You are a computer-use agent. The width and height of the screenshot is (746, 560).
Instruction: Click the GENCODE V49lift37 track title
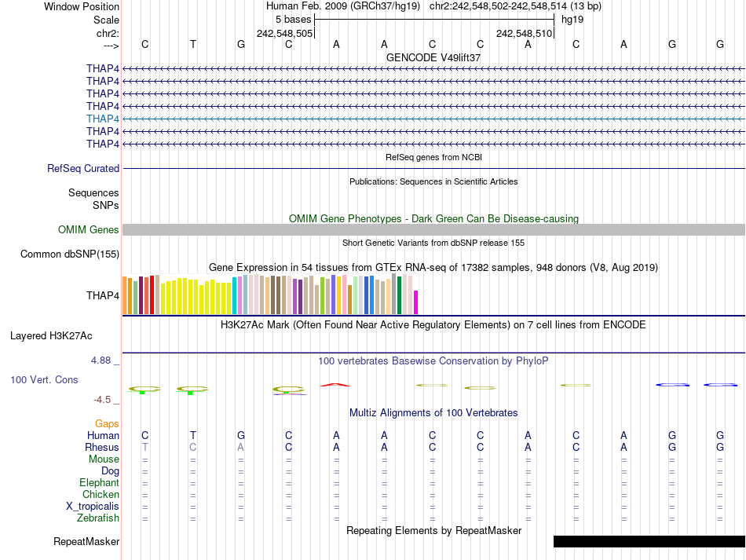(x=433, y=57)
